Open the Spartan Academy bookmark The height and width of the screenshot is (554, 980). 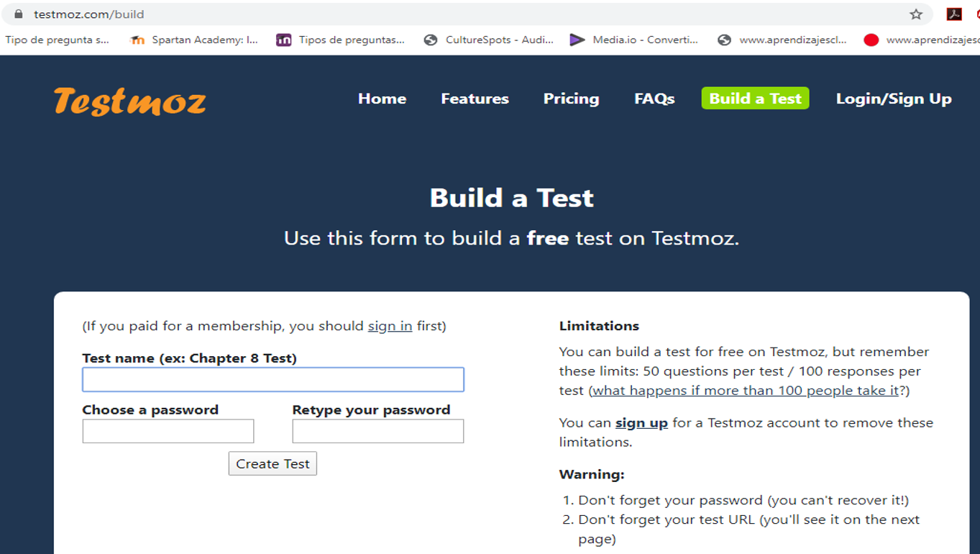point(193,40)
